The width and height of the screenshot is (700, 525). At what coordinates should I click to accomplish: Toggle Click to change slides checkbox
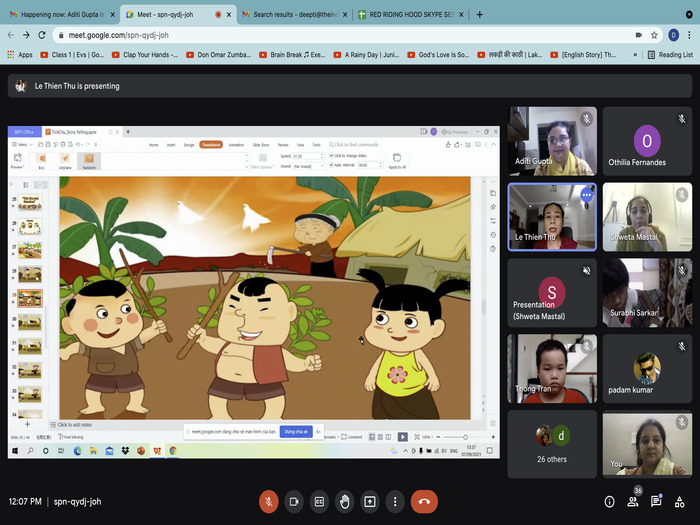click(x=331, y=155)
